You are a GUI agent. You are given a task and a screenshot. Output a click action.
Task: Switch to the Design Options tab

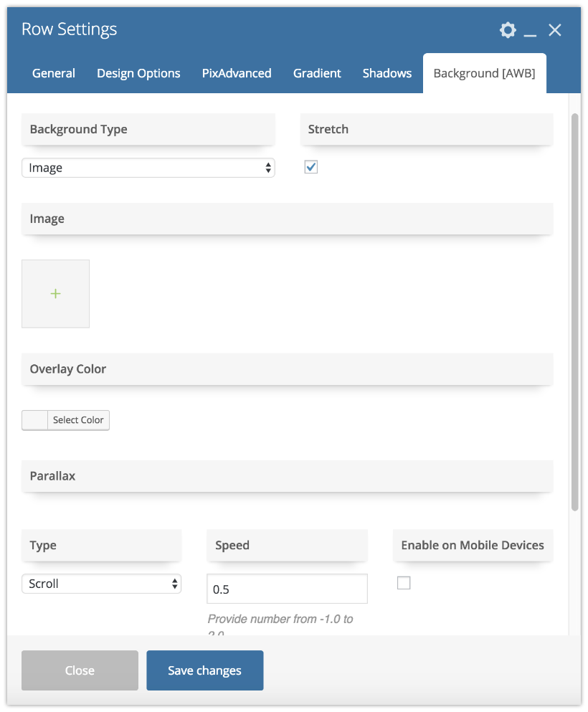click(138, 73)
